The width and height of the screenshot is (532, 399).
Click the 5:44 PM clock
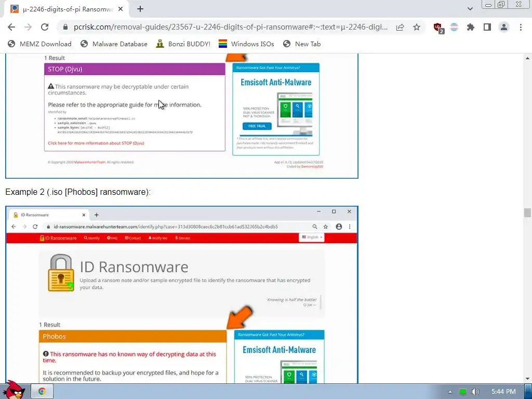(503, 392)
